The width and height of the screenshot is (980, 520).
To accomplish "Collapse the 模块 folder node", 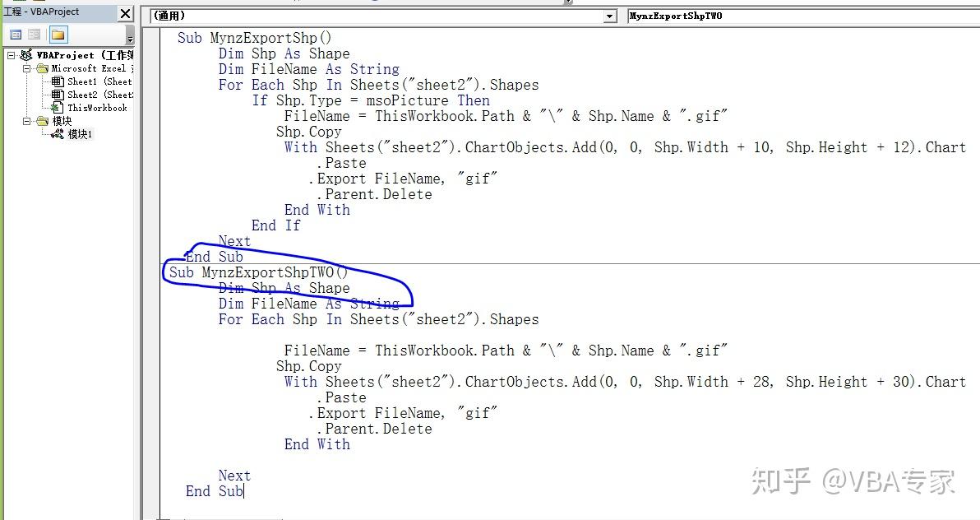I will point(27,121).
